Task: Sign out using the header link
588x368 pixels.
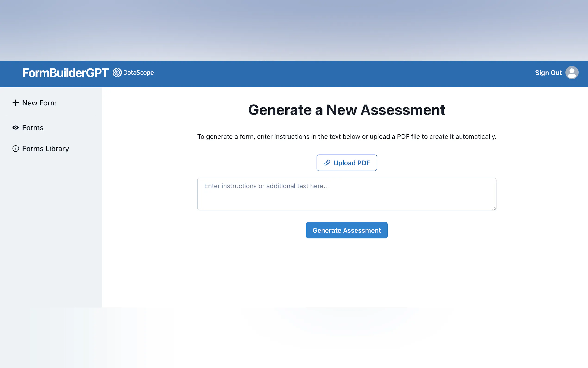Action: 548,73
